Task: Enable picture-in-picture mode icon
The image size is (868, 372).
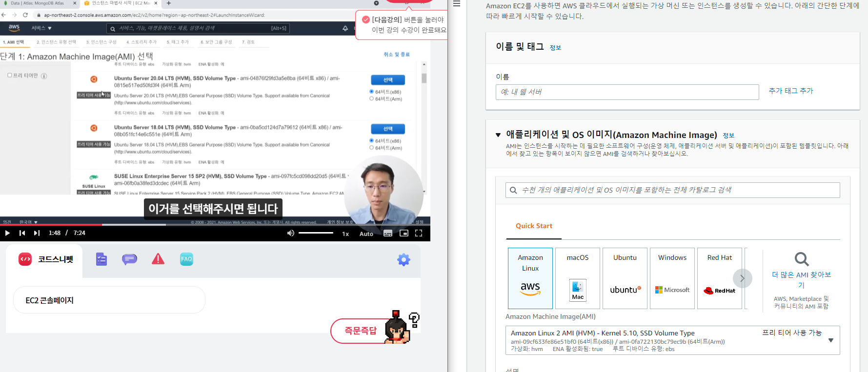Action: 404,234
